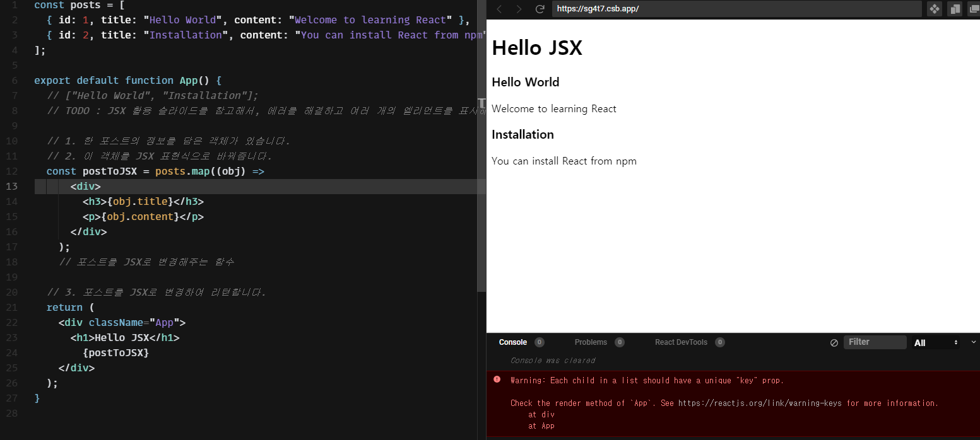
Task: Click the overlapping pages icon in preview toolbar
Action: (x=955, y=9)
